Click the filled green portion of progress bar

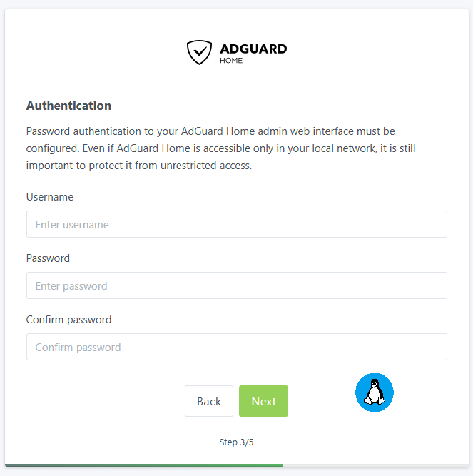143,465
